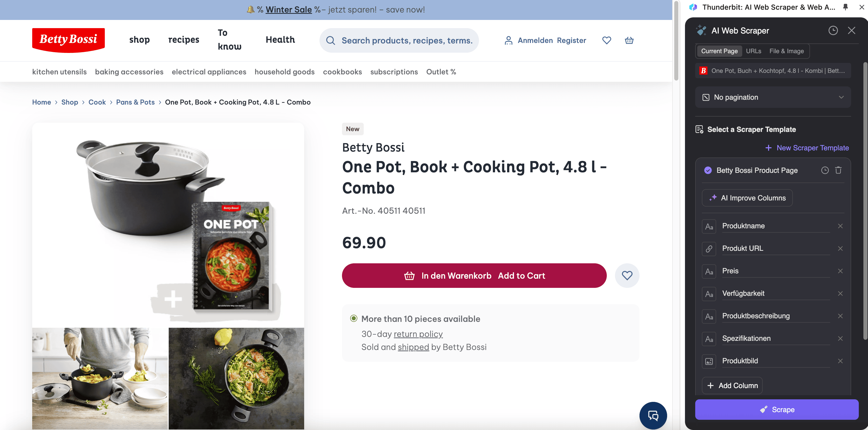The height and width of the screenshot is (430, 868).
Task: Delete the Betty Bossi Product Page template
Action: pyautogui.click(x=838, y=170)
